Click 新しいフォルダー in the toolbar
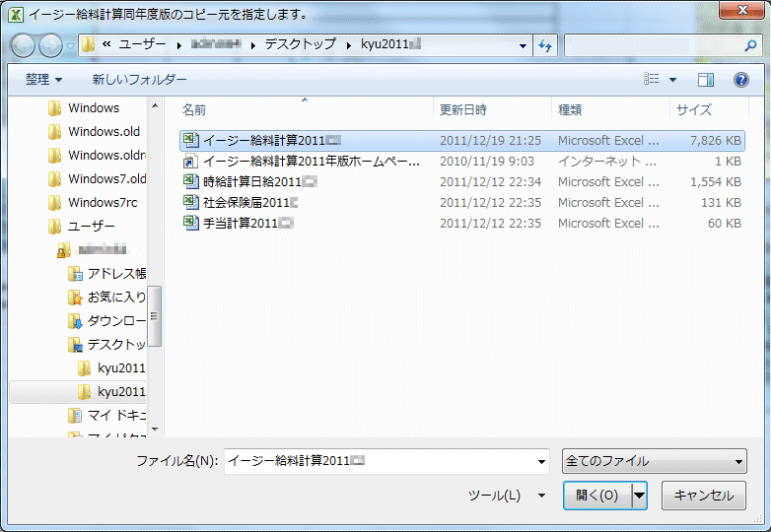The image size is (771, 532). 139,80
